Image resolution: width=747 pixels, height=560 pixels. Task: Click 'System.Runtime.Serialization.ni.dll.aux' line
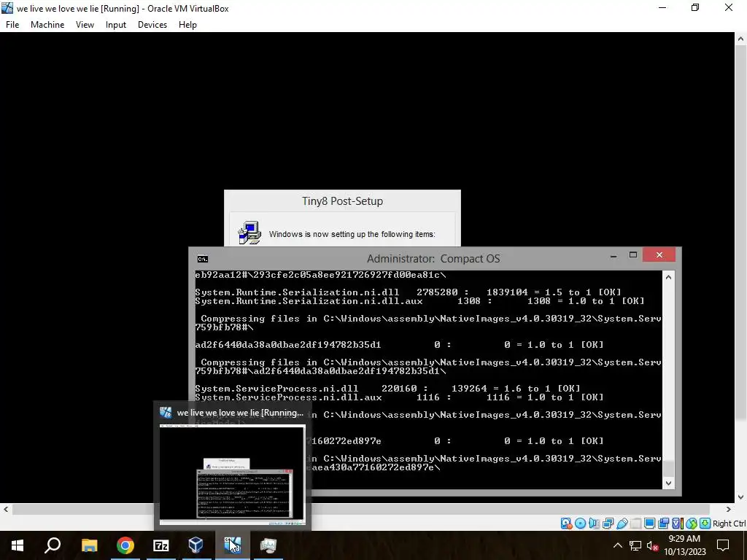419,301
